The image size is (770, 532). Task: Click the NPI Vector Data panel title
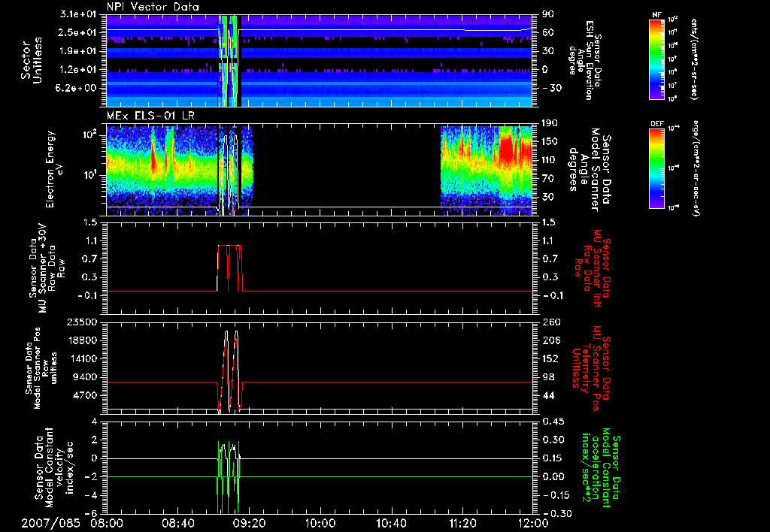153,7
